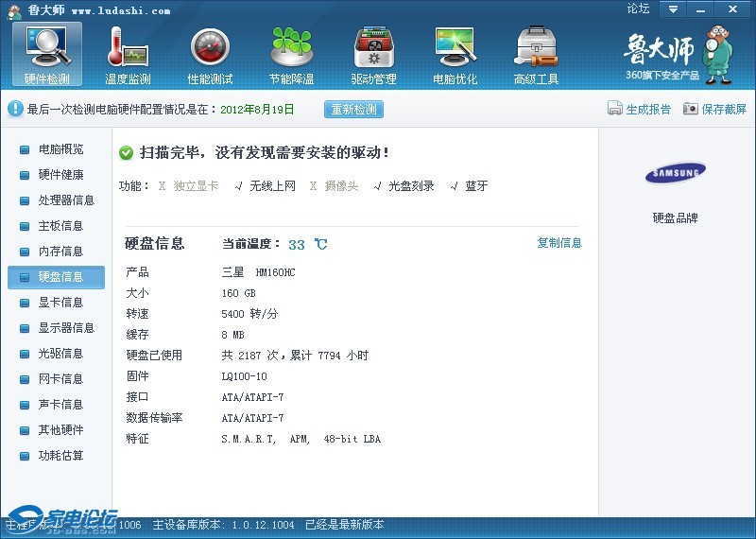Screen dimensions: 756x539
Task: Click the 摄像头 feature label
Action: click(x=341, y=185)
